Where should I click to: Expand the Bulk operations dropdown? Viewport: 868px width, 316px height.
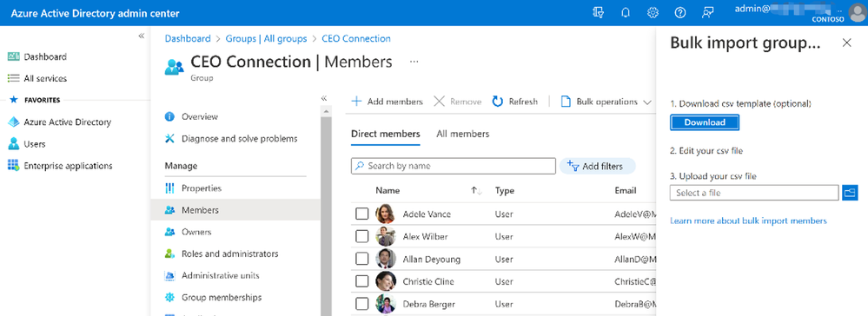[x=606, y=102]
